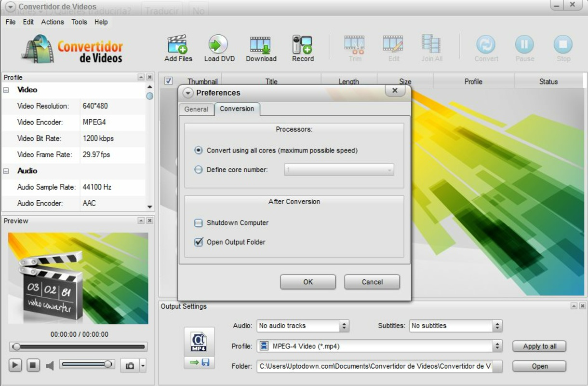Open the Subtitles dropdown
588x386 pixels.
pyautogui.click(x=455, y=326)
